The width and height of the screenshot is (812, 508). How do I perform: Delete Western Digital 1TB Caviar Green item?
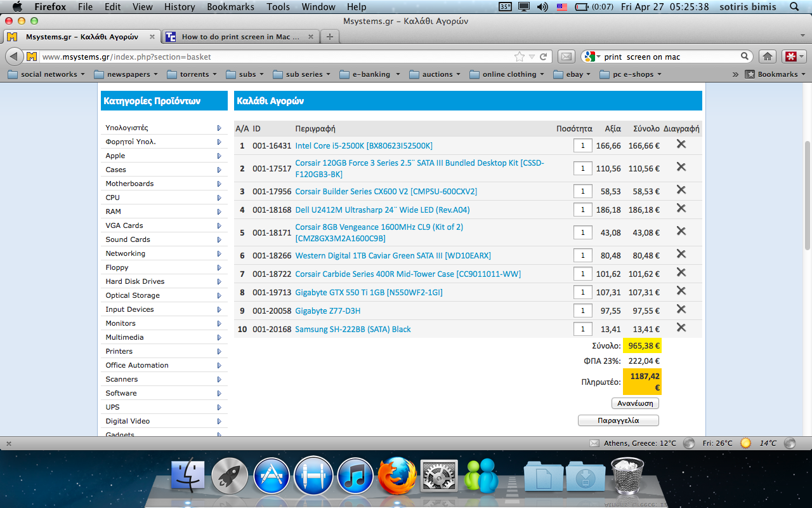(681, 254)
